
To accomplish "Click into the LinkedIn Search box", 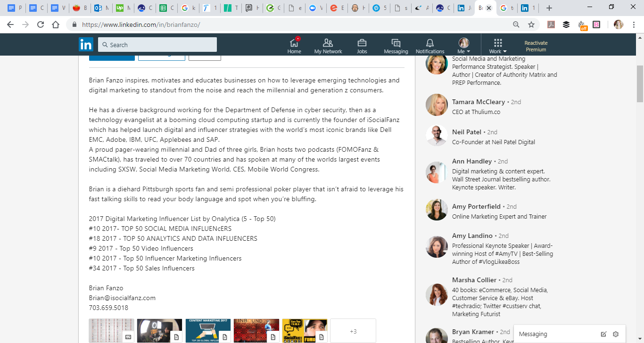I will pos(157,45).
